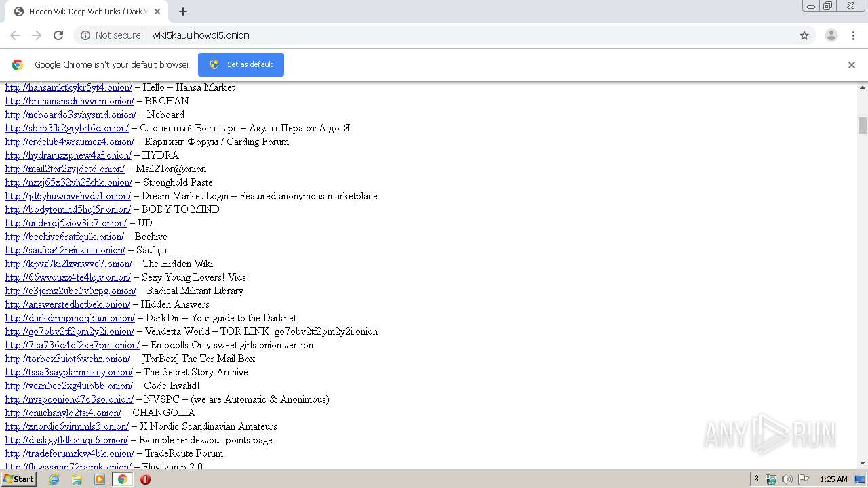Open a new browser tab
The image size is (868, 488).
pyautogui.click(x=183, y=12)
